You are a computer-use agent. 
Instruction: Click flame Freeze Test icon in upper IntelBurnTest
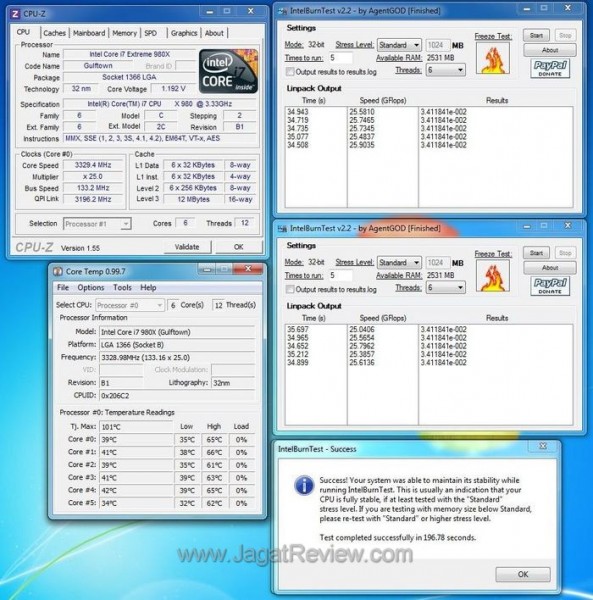point(493,58)
